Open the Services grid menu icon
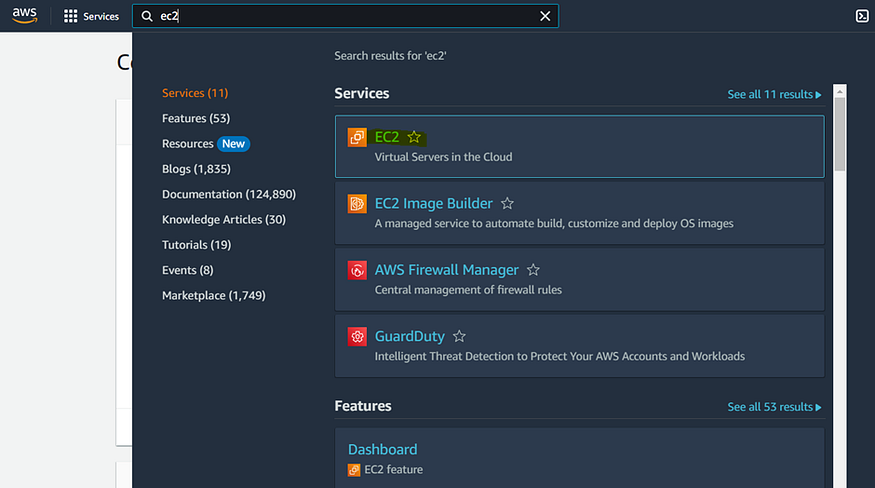Image resolution: width=875 pixels, height=488 pixels. point(70,16)
